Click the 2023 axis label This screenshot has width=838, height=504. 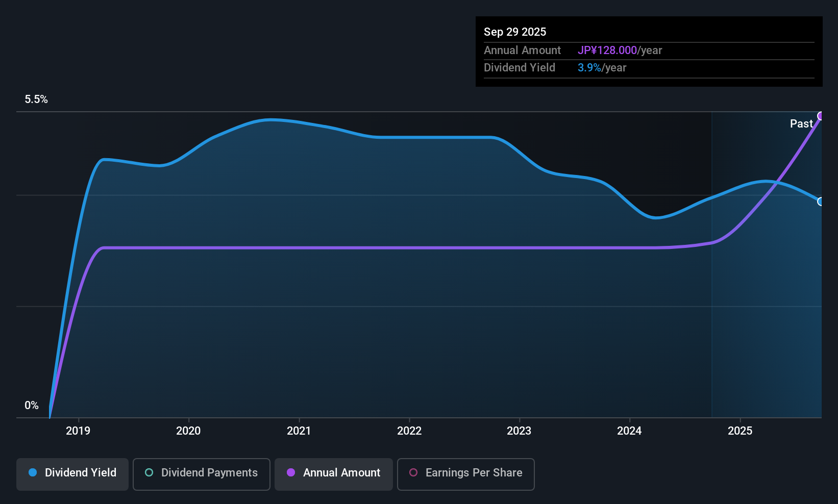519,431
